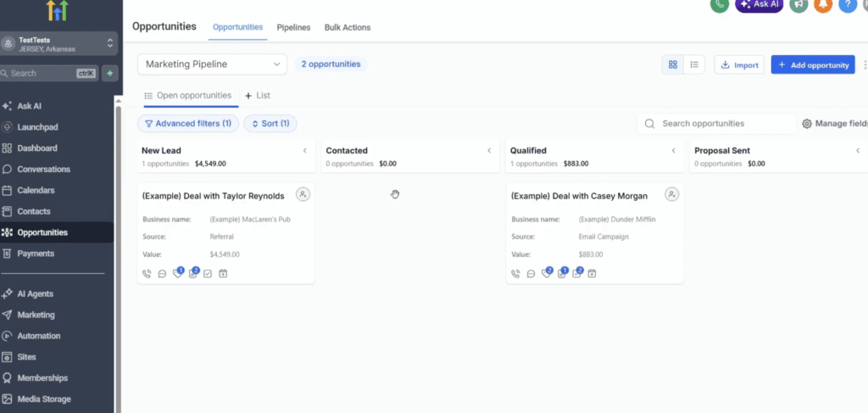Click the (Example) MacLaren's Pub business name
The width and height of the screenshot is (868, 413).
[x=250, y=220]
